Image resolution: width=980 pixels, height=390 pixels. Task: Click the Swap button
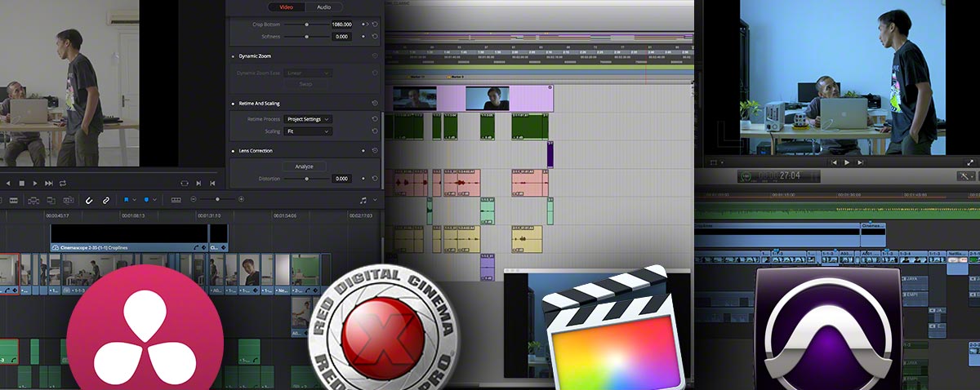pos(305,84)
